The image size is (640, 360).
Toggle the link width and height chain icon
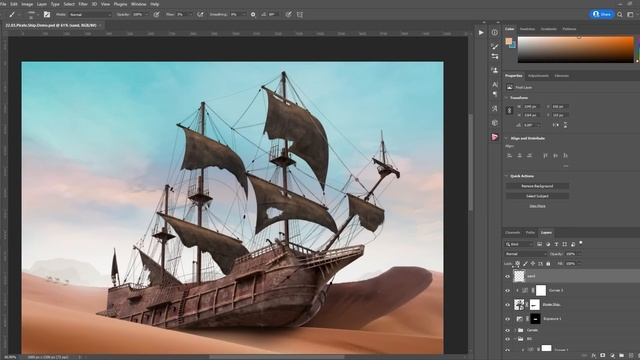(x=509, y=111)
